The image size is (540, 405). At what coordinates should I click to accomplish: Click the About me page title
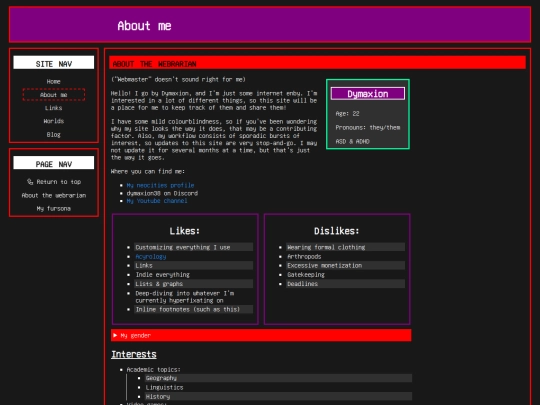(144, 26)
